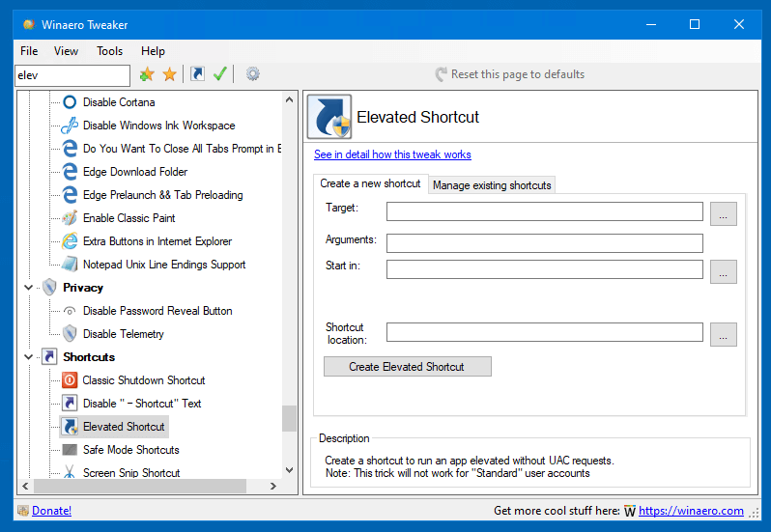The width and height of the screenshot is (771, 532).
Task: Select Enable Classic Paint item
Action: point(128,217)
